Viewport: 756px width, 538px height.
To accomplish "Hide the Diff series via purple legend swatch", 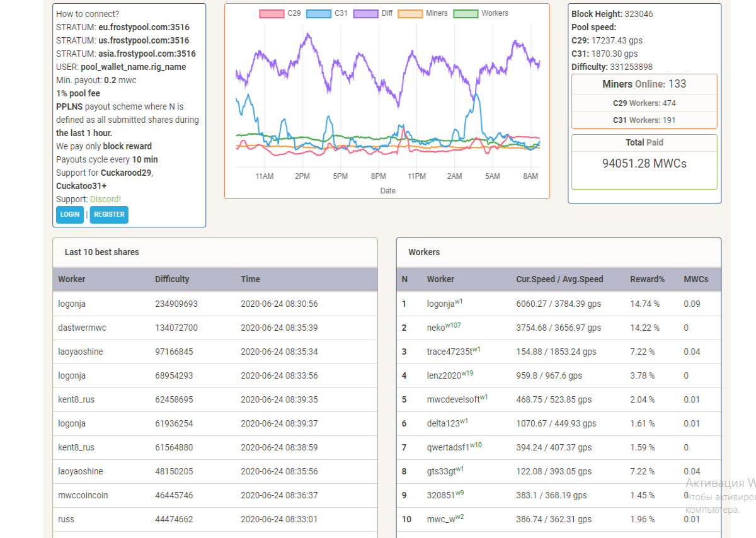I will 365,13.
